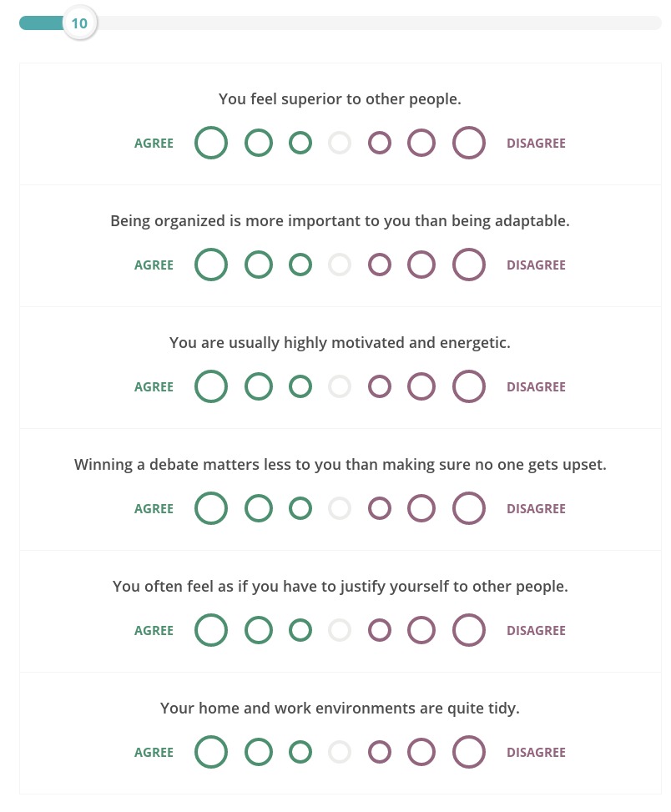Select strongest agree for 'You feel superior to other people'
The height and width of the screenshot is (812, 671).
tap(210, 143)
